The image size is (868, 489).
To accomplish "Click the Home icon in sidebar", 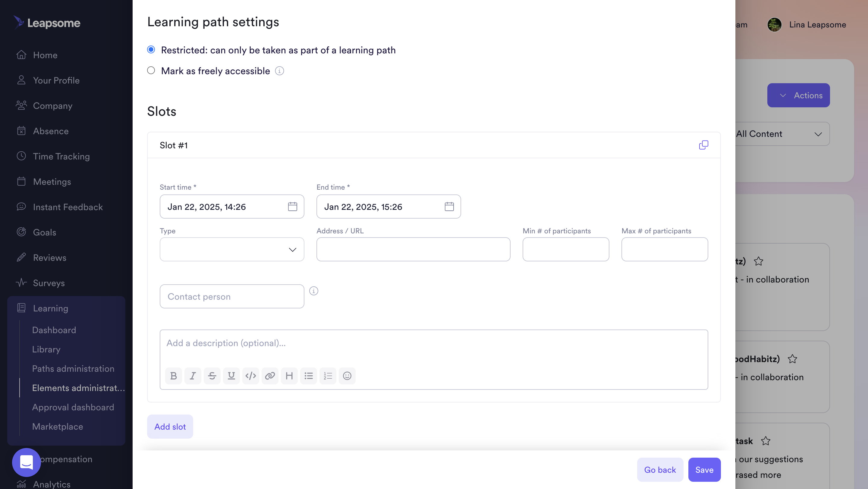I will point(21,55).
